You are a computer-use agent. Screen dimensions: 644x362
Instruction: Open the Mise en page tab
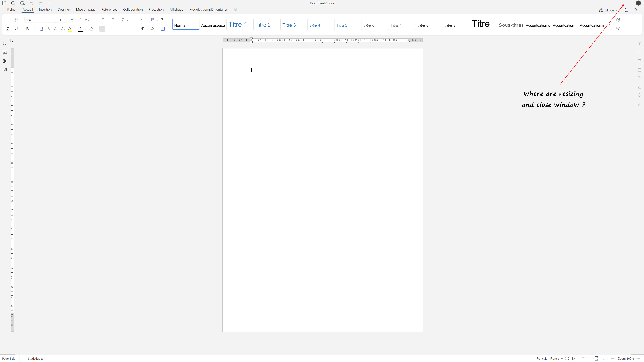85,10
